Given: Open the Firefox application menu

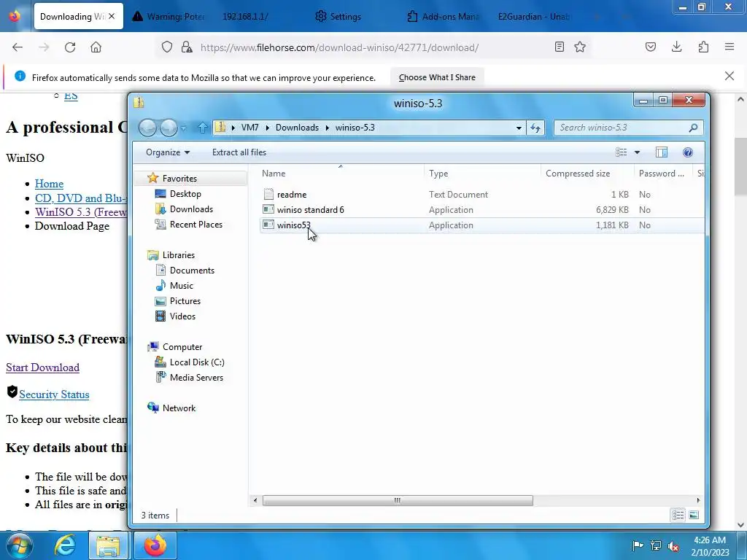Looking at the screenshot, I should coord(729,47).
